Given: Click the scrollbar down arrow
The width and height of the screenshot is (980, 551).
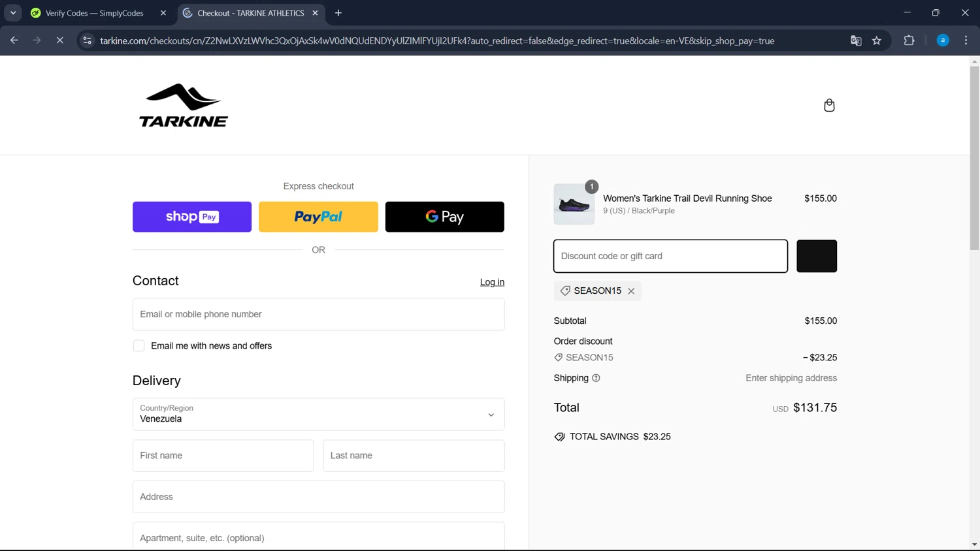Looking at the screenshot, I should [x=974, y=544].
